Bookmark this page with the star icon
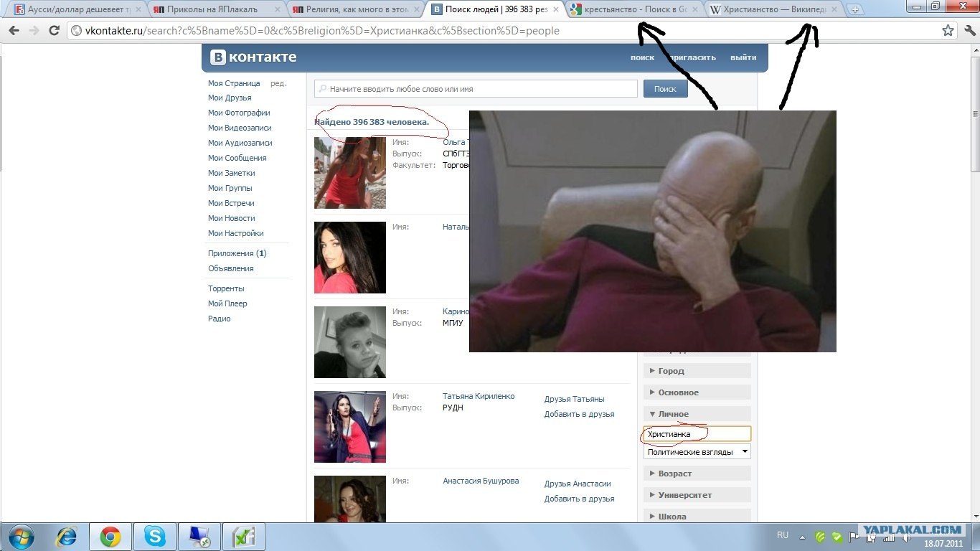 click(948, 31)
